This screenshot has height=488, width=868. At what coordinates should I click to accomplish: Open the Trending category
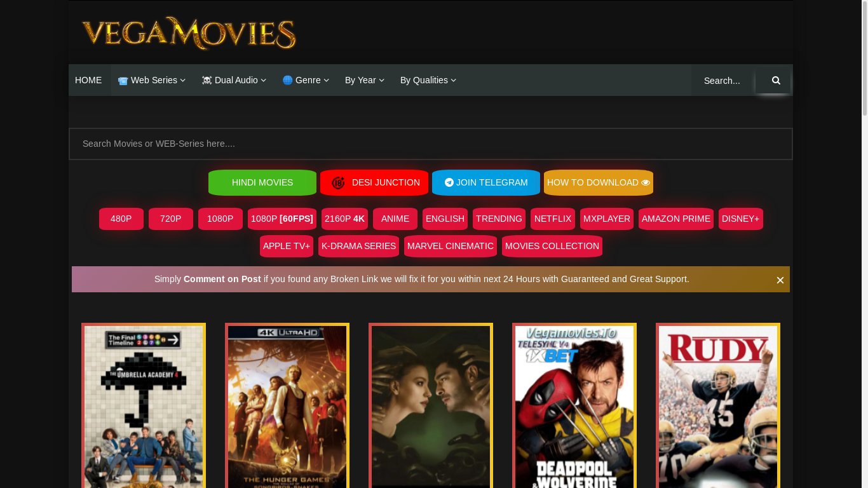pyautogui.click(x=499, y=219)
